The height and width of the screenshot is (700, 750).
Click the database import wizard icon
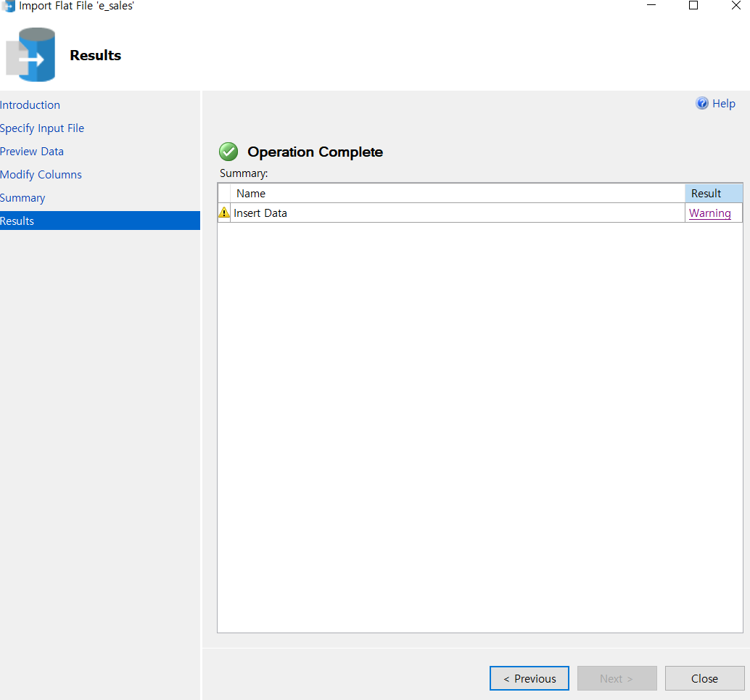click(30, 54)
